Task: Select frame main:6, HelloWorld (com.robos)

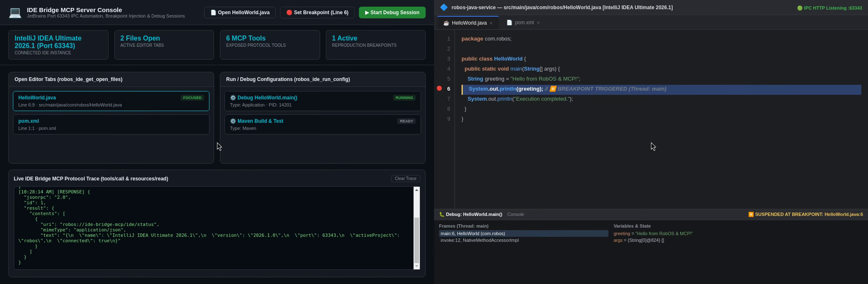Action: 524,233
